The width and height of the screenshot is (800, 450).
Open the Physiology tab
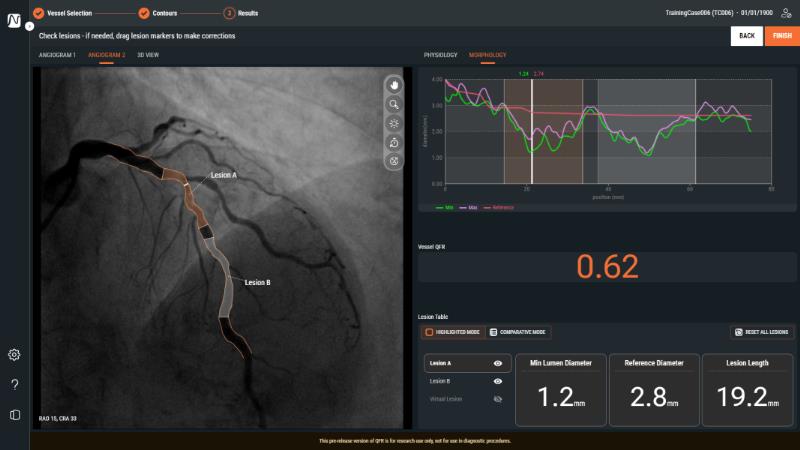[x=440, y=55]
